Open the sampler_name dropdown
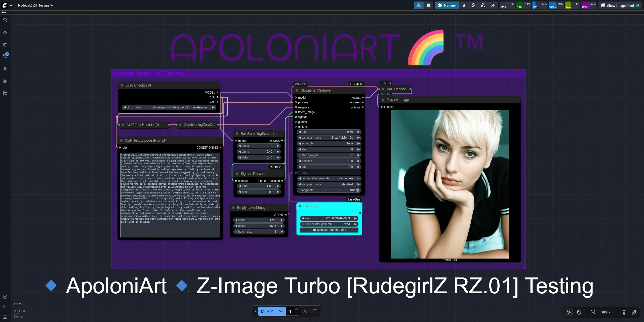 (329, 138)
